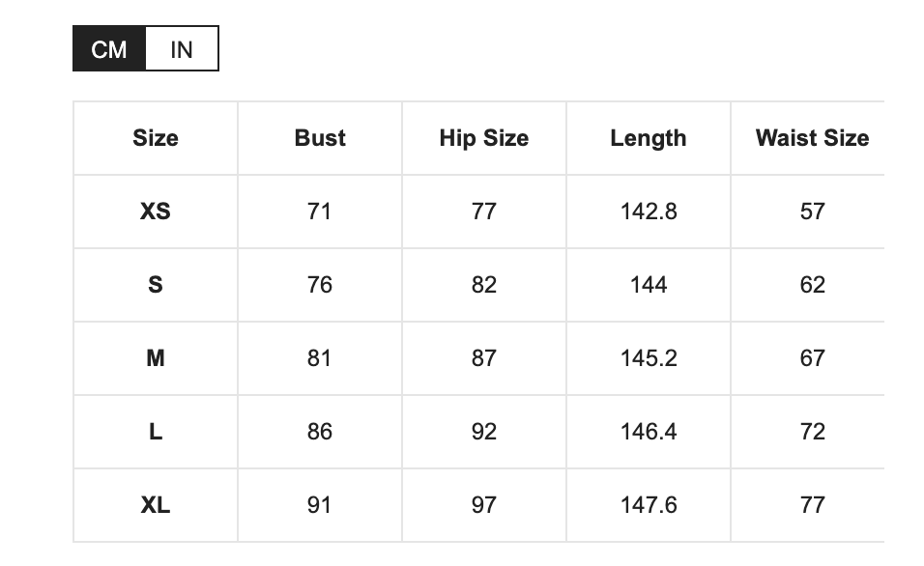This screenshot has height=566, width=924.
Task: Click the XS size row label
Action: pyautogui.click(x=156, y=212)
